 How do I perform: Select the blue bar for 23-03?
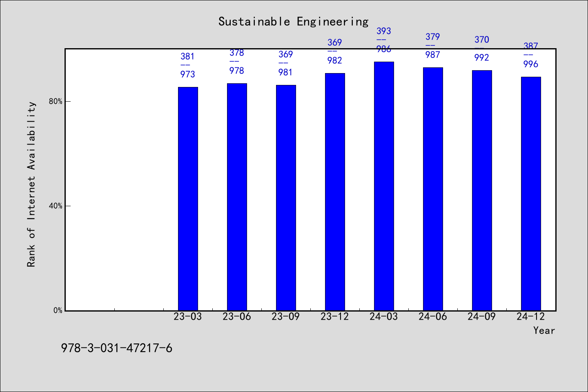point(188,199)
